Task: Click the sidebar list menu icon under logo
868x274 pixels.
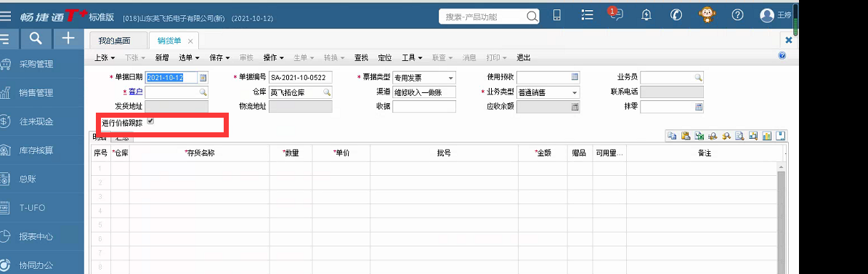Action: [5, 39]
